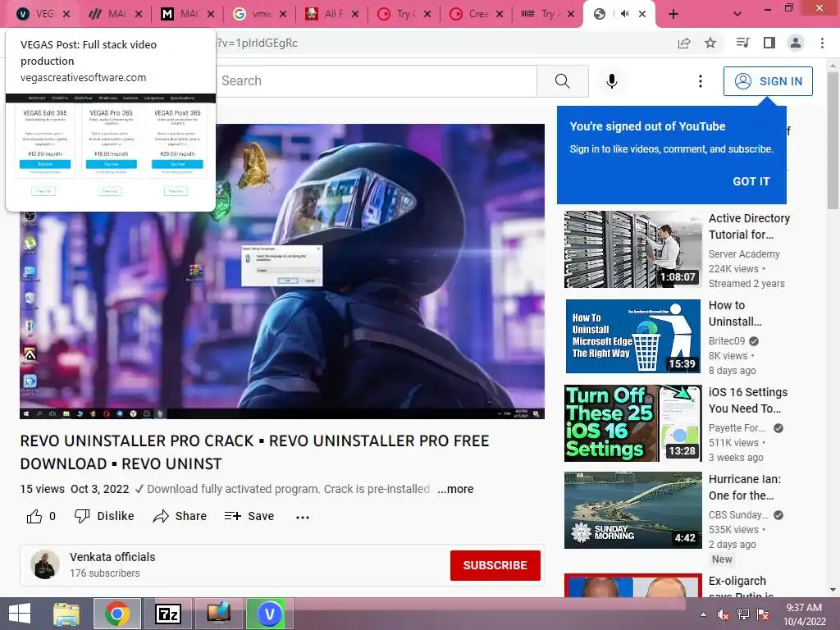
Task: Open How to Uninstall Microsoft Edge thumbnail
Action: point(632,336)
